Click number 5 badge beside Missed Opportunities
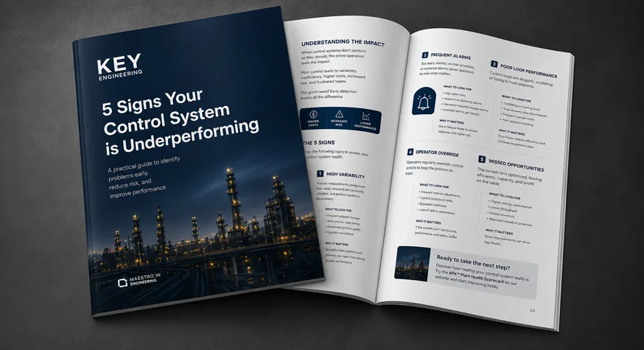This screenshot has height=350, width=644. (x=482, y=159)
